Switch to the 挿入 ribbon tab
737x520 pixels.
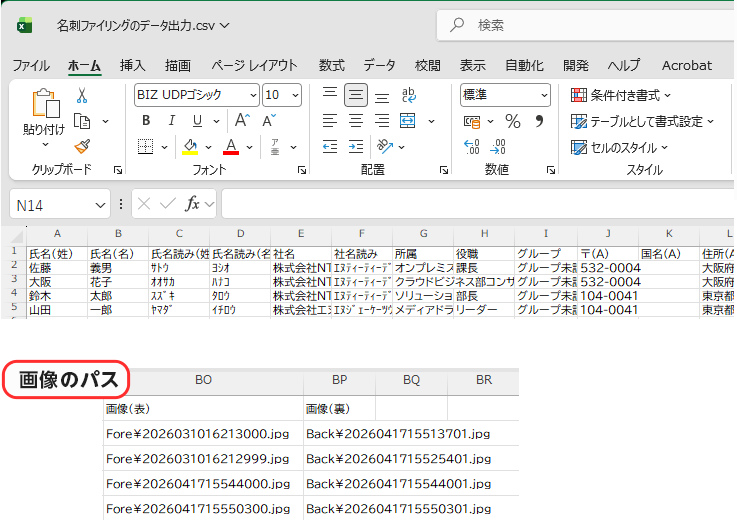[x=132, y=65]
